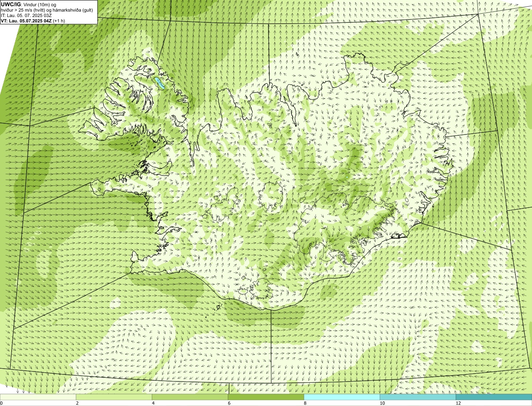
Task: Select the 10–12 m/s cyan colour bar segment
Action: [x=418, y=397]
